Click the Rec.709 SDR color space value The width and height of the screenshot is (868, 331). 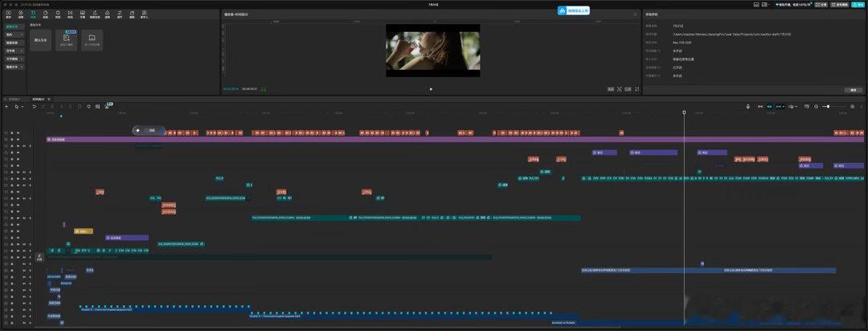coord(682,42)
